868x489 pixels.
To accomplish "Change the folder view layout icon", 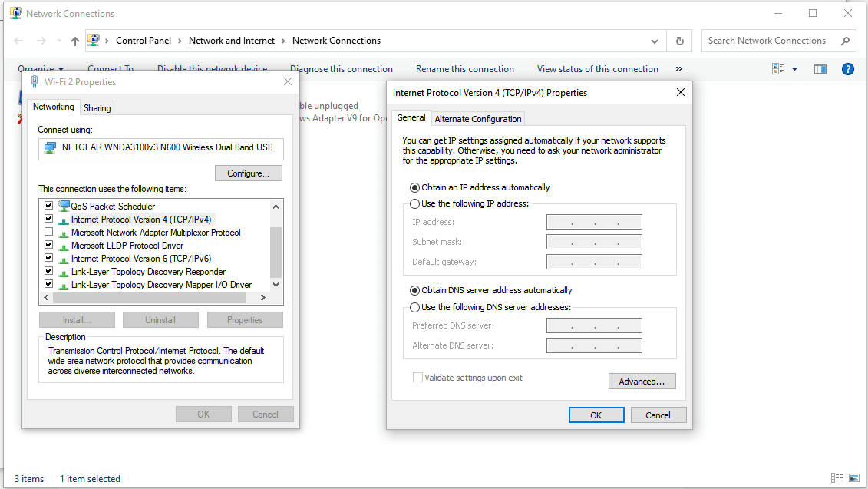I will 779,68.
